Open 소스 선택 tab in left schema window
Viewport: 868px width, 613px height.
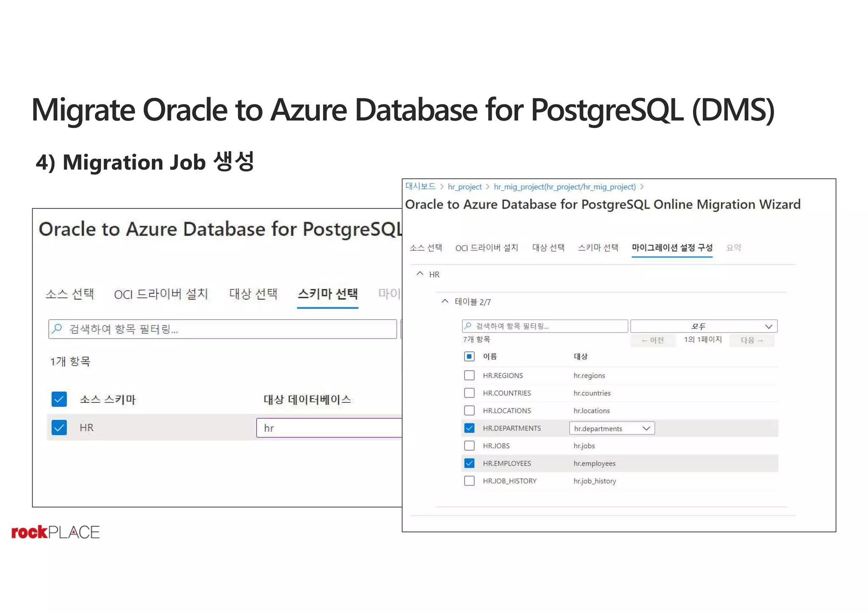pos(70,294)
